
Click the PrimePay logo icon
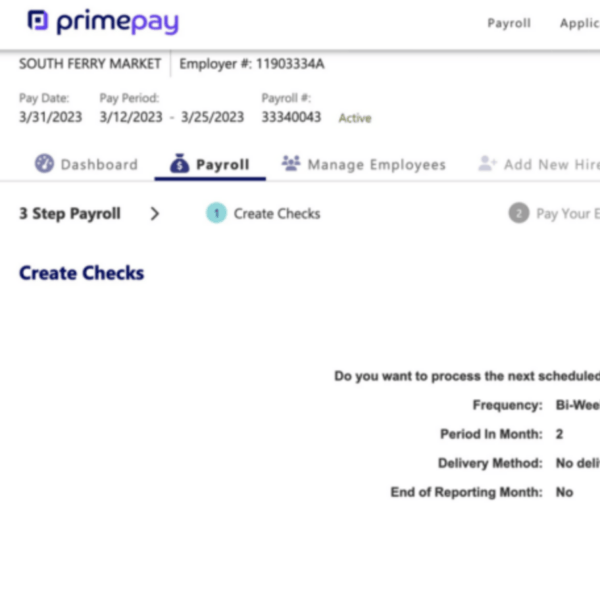click(38, 20)
